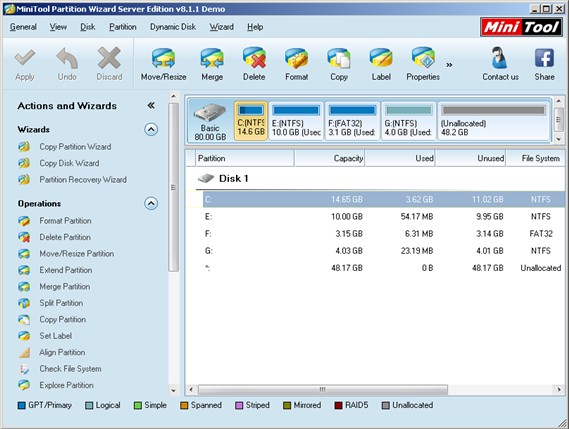This screenshot has width=569, height=429.
Task: Click the Partition Recovery Wizard icon
Action: pyautogui.click(x=24, y=179)
